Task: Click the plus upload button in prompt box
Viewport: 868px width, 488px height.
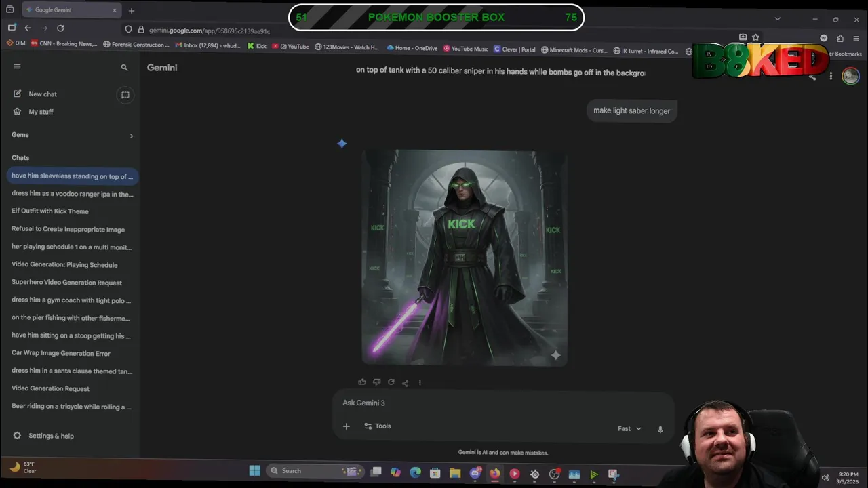Action: [347, 426]
